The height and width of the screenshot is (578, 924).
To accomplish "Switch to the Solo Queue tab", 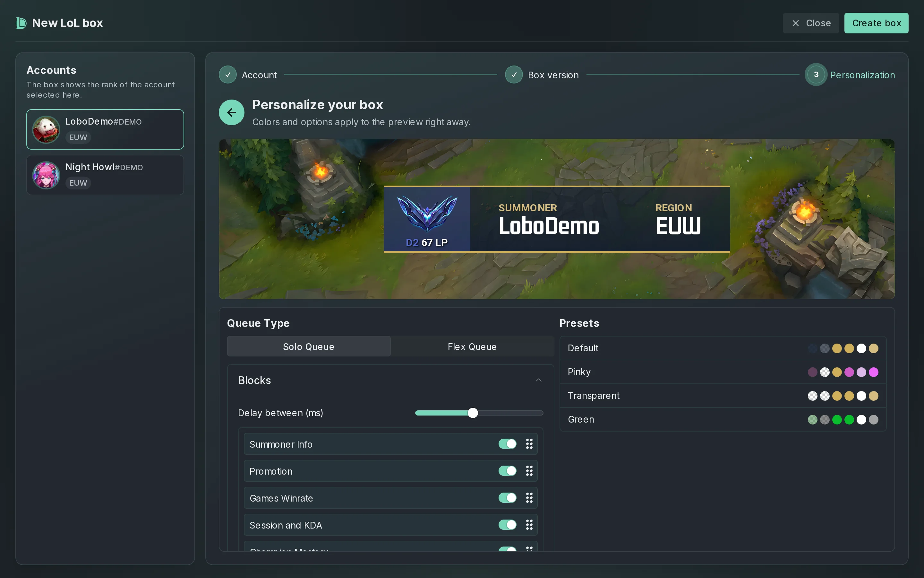I will coord(309,346).
